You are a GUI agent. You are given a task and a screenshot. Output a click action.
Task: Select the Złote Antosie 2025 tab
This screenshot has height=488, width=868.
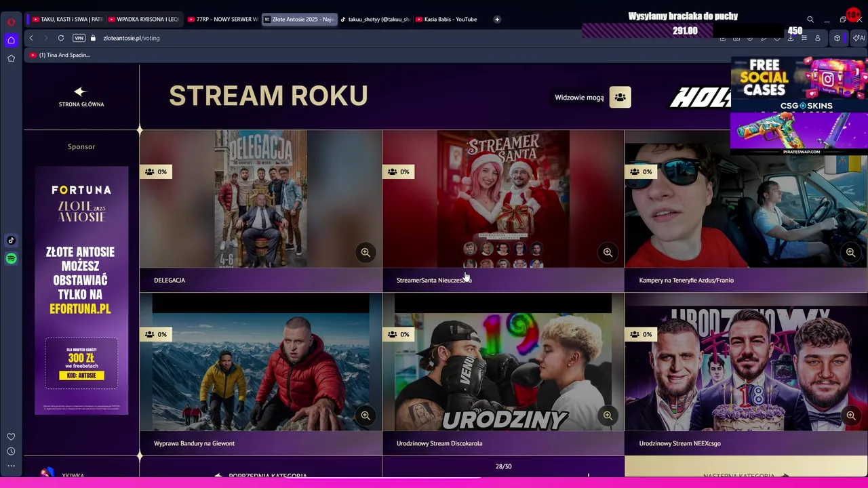299,19
